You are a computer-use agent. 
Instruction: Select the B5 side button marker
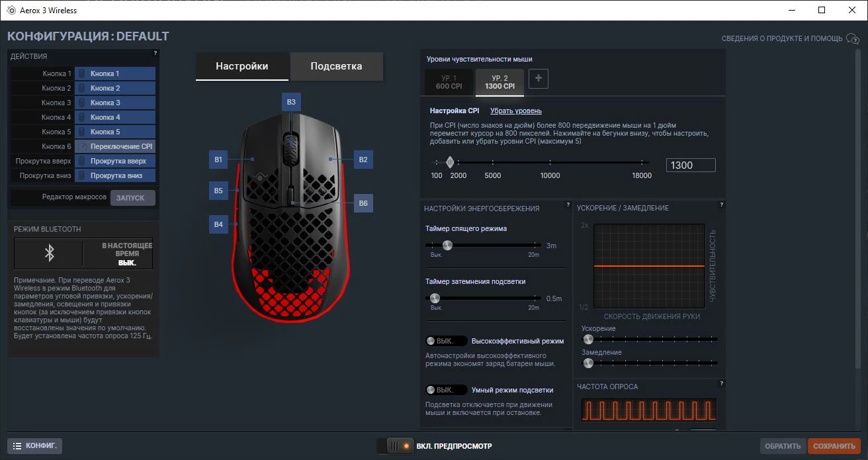click(x=218, y=191)
